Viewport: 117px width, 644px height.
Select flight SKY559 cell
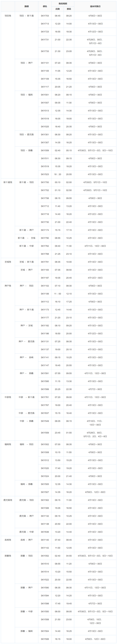(x=45, y=433)
